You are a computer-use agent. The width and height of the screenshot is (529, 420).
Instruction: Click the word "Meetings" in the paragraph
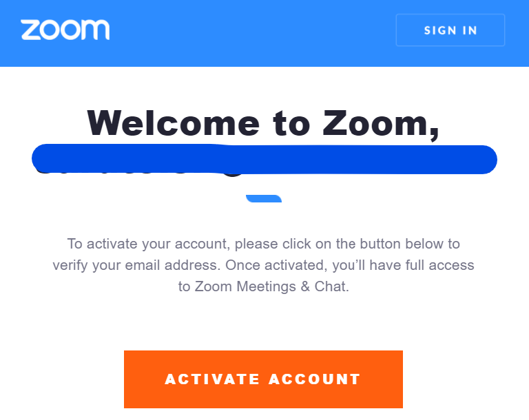(x=266, y=286)
